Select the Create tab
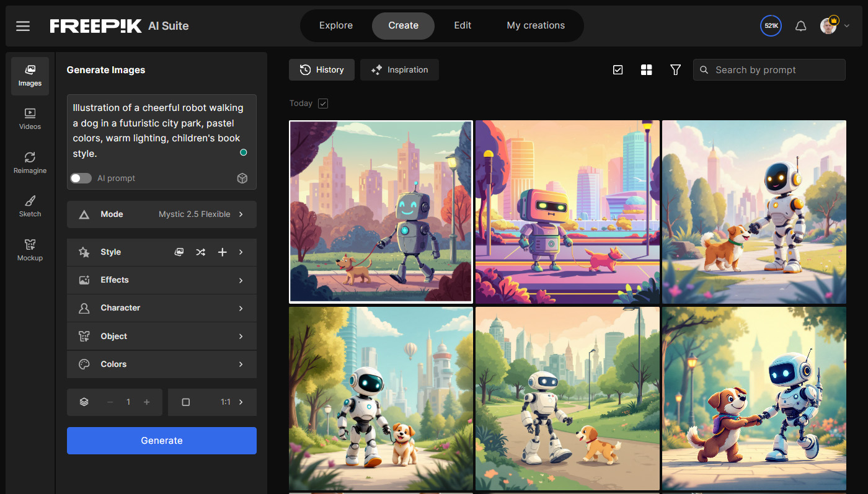Screen dimensions: 868x494 point(404,25)
